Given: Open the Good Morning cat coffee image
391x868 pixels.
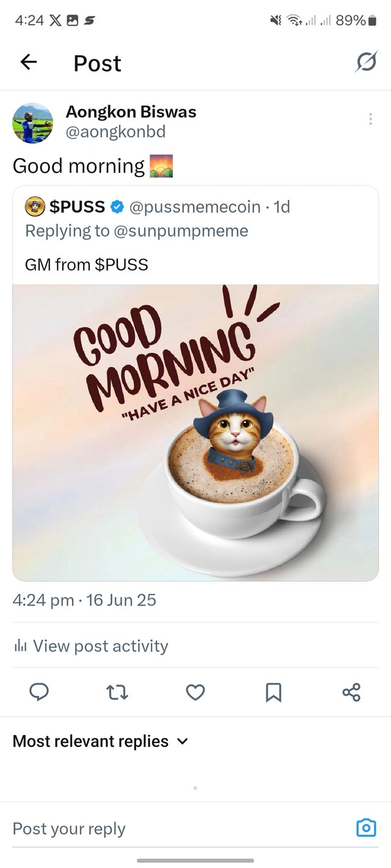Looking at the screenshot, I should coord(195,432).
